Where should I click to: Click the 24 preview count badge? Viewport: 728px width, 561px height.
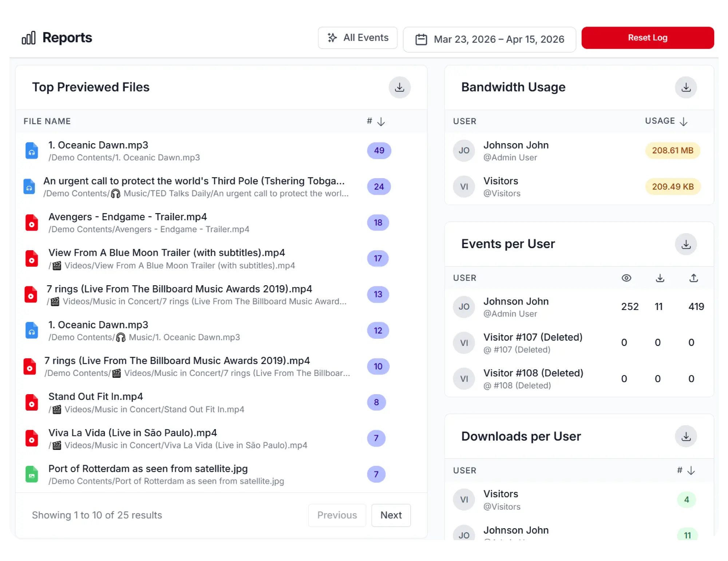(379, 187)
